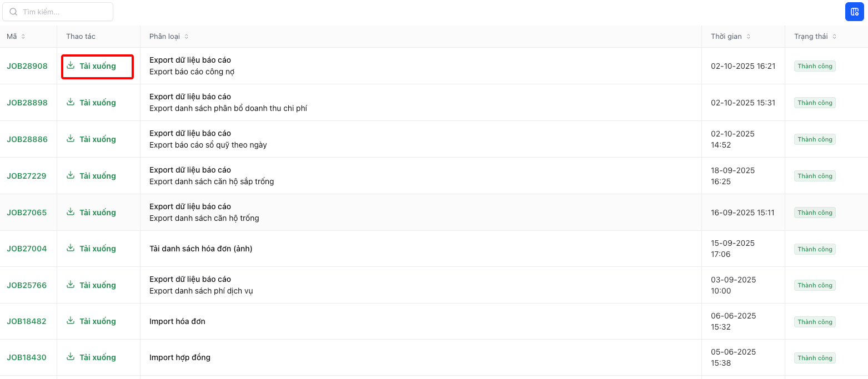Click Tải xuống for JOB18430

point(97,357)
